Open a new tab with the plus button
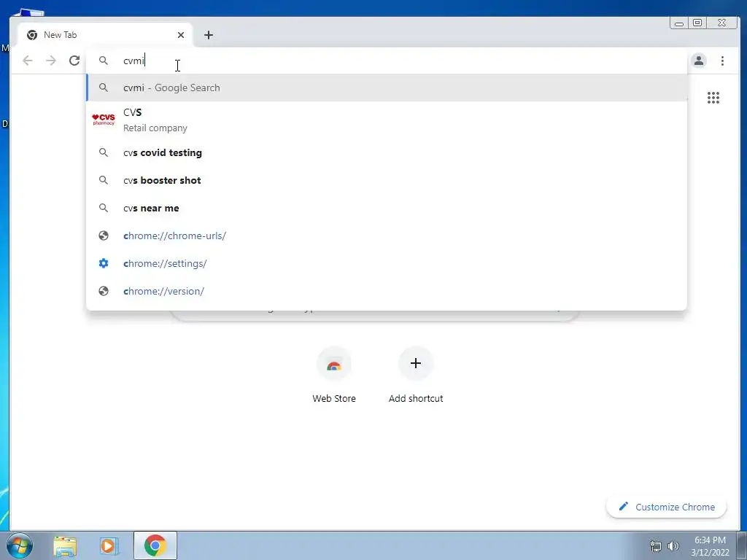This screenshot has height=560, width=747. (x=208, y=35)
